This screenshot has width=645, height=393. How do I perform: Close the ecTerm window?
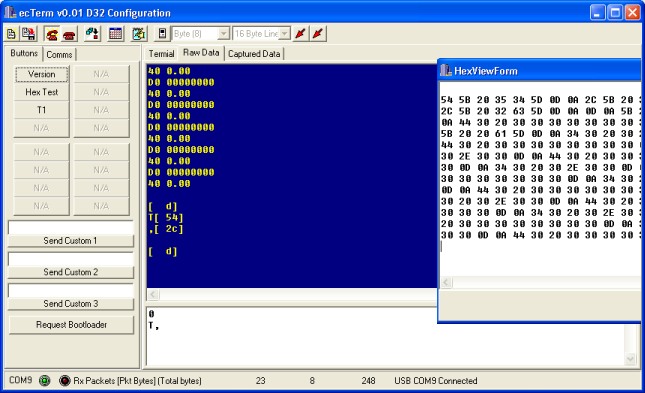pyautogui.click(x=633, y=13)
